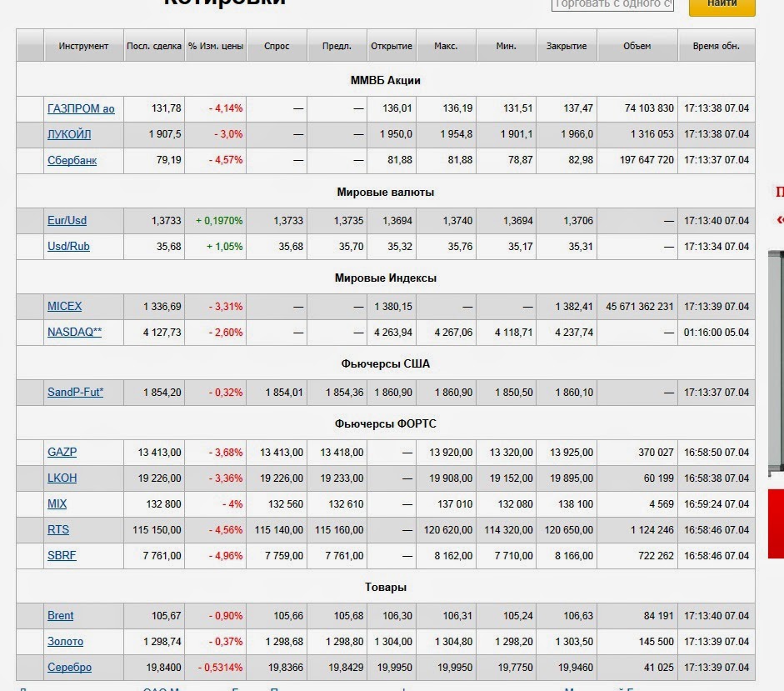This screenshot has height=691, width=784.
Task: Open the SandP-Fut* futures link
Action: (x=76, y=393)
